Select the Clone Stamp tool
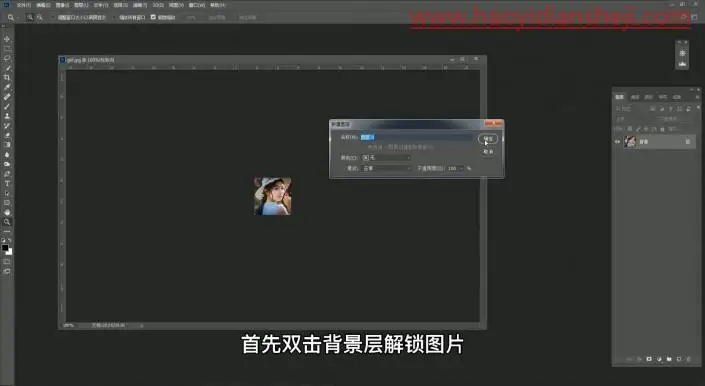The height and width of the screenshot is (386, 705). tap(7, 116)
